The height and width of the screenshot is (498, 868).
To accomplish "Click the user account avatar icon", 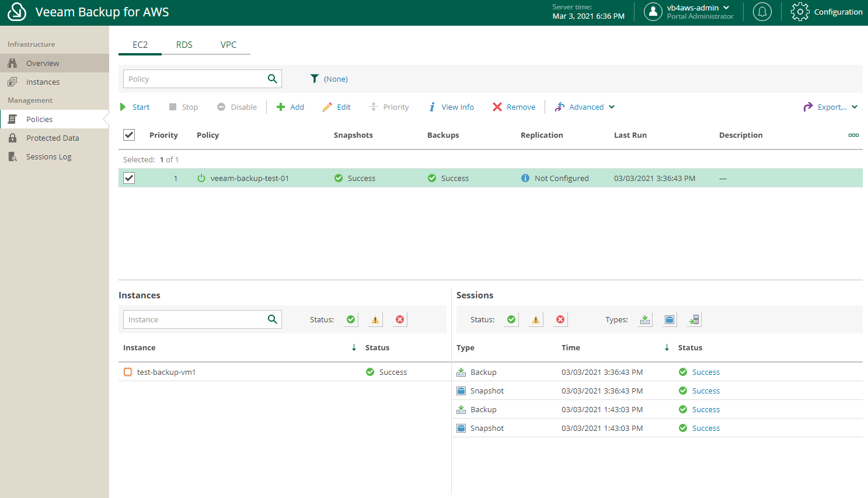I will click(x=653, y=12).
